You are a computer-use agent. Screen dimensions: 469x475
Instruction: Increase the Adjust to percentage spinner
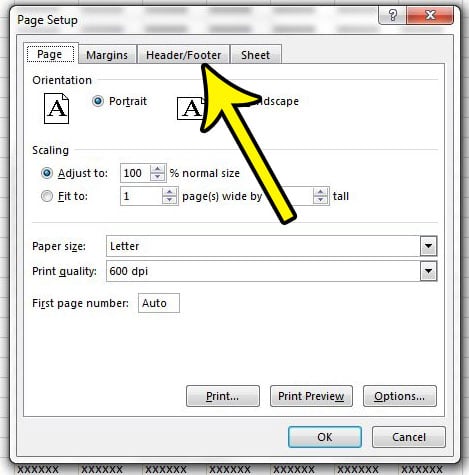click(157, 169)
